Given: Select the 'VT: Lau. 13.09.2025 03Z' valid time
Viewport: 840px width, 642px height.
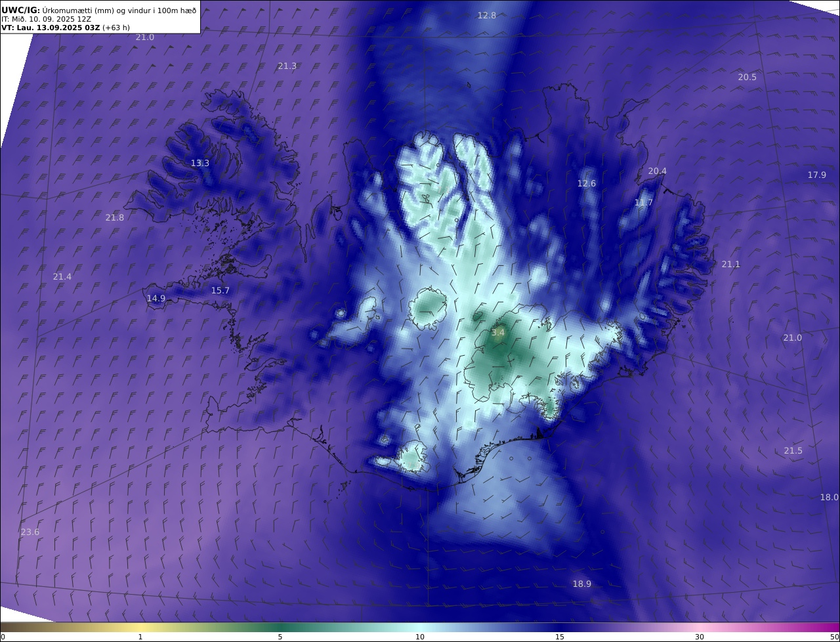Looking at the screenshot, I should [x=51, y=28].
